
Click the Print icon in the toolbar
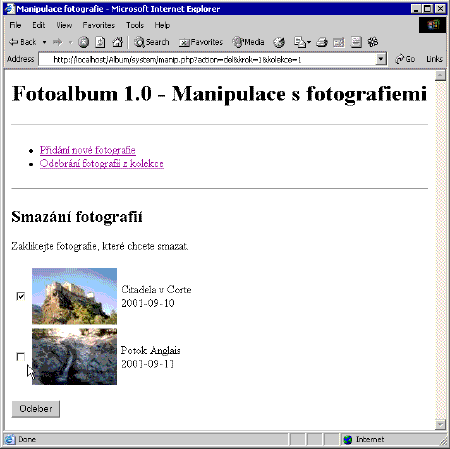321,42
